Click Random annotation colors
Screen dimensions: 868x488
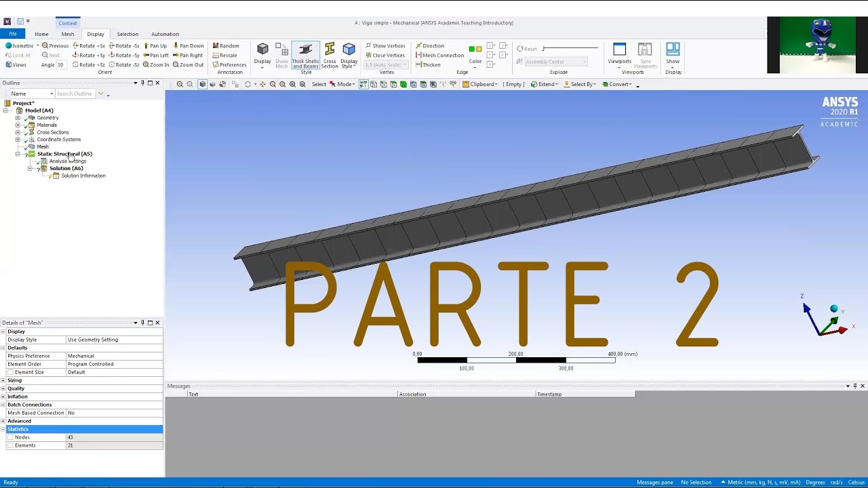coord(226,45)
